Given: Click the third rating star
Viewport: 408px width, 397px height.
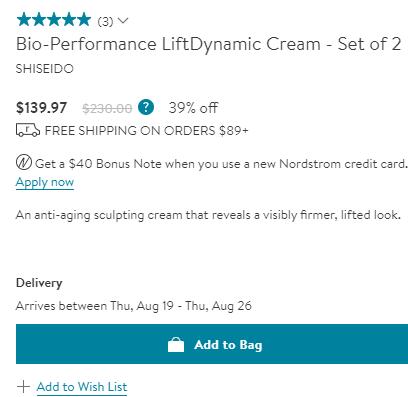Looking at the screenshot, I should pos(54,19).
